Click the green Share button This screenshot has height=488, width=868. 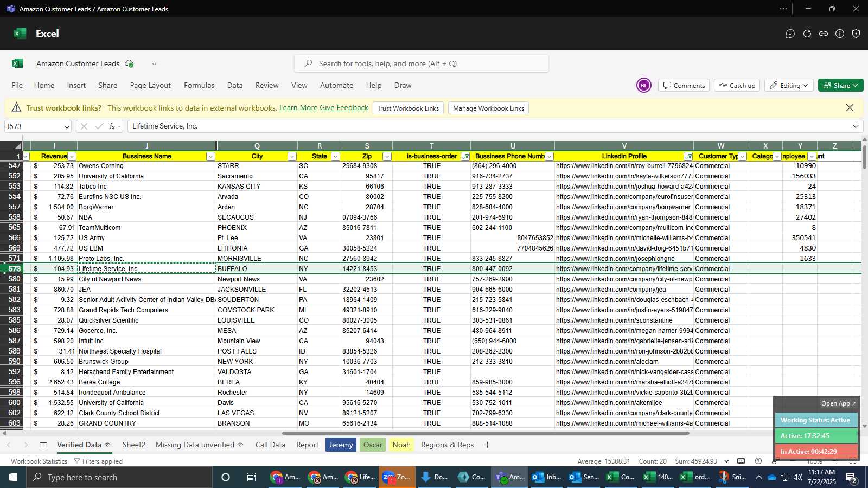[840, 85]
